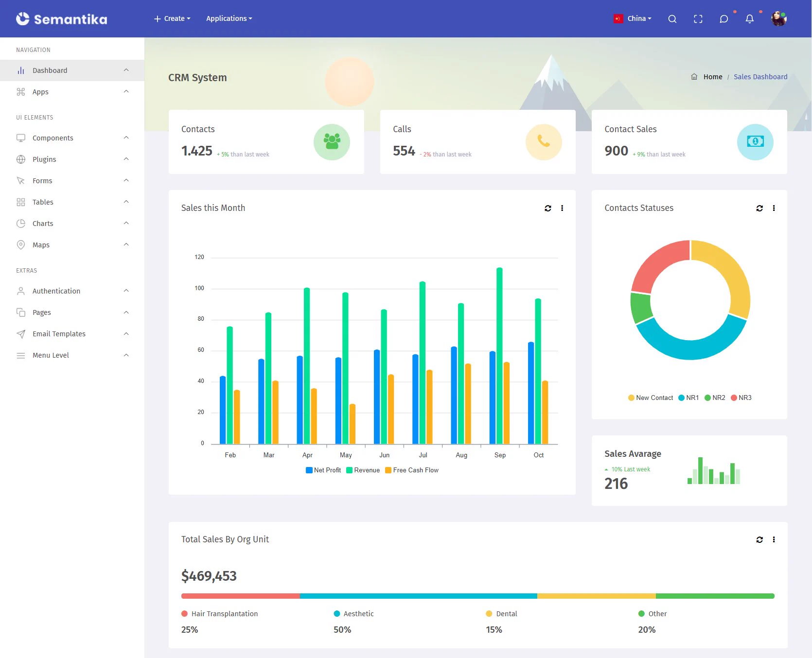Viewport: 812px width, 658px height.
Task: Toggle Net Profit series in legend
Action: tap(323, 470)
